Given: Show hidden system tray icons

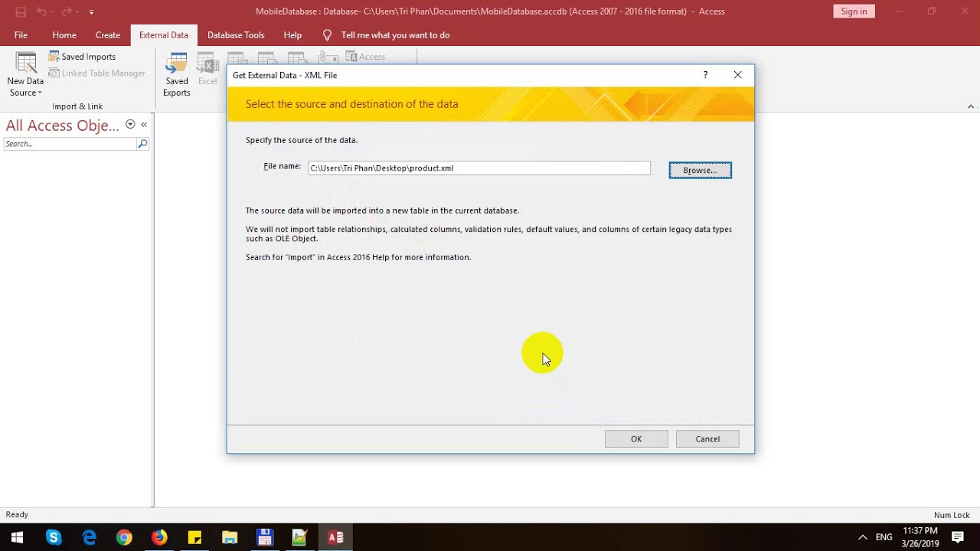Looking at the screenshot, I should point(862,537).
